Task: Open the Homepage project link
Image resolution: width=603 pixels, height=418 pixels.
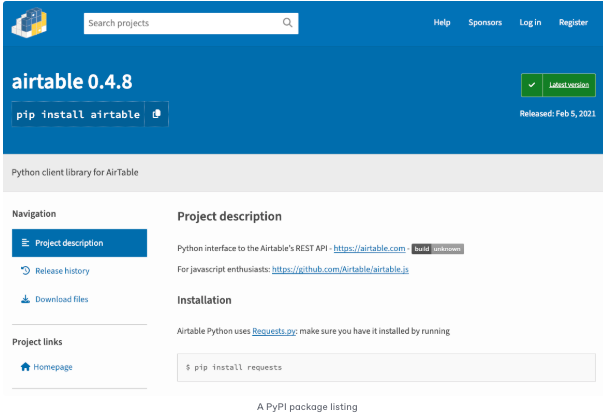Action: (x=53, y=367)
